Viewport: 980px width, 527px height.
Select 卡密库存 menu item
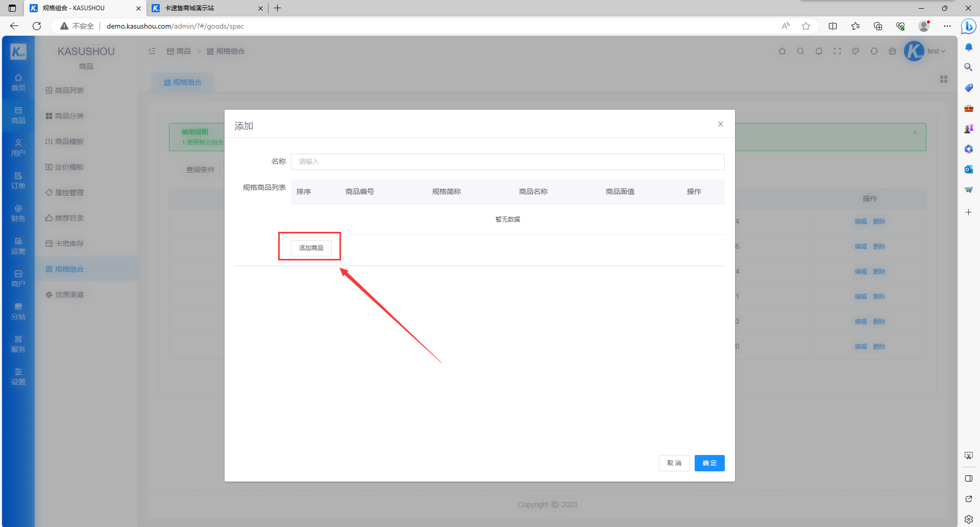point(86,244)
